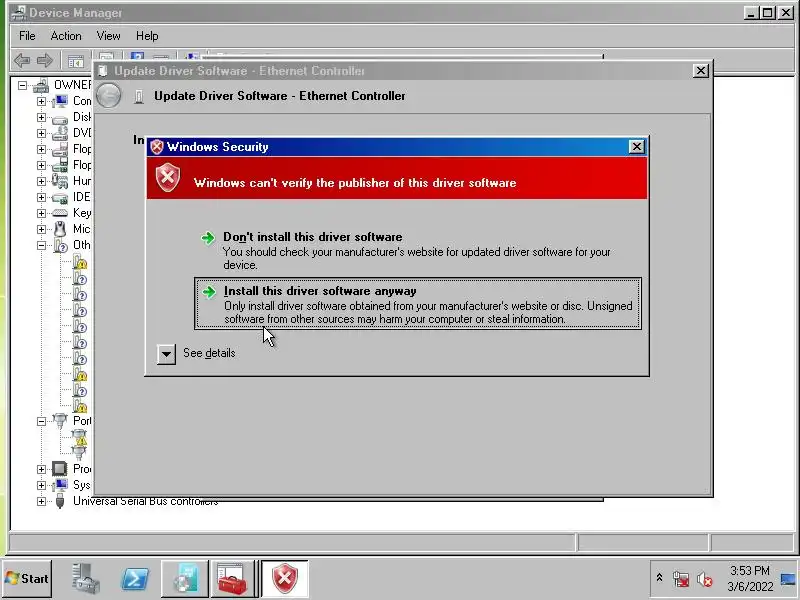
Task: Minimize the Device Manager window
Action: click(x=750, y=13)
